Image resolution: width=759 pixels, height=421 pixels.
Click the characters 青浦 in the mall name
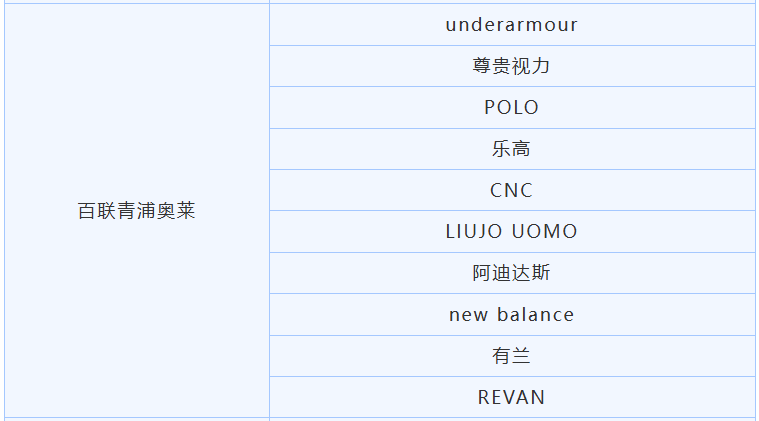coord(137,212)
